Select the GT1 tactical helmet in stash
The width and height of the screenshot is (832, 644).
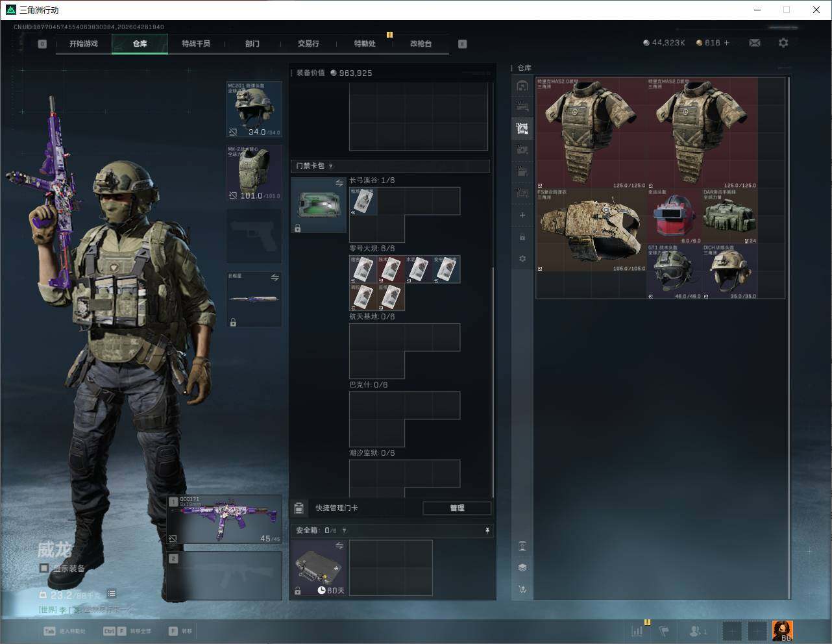tap(674, 272)
